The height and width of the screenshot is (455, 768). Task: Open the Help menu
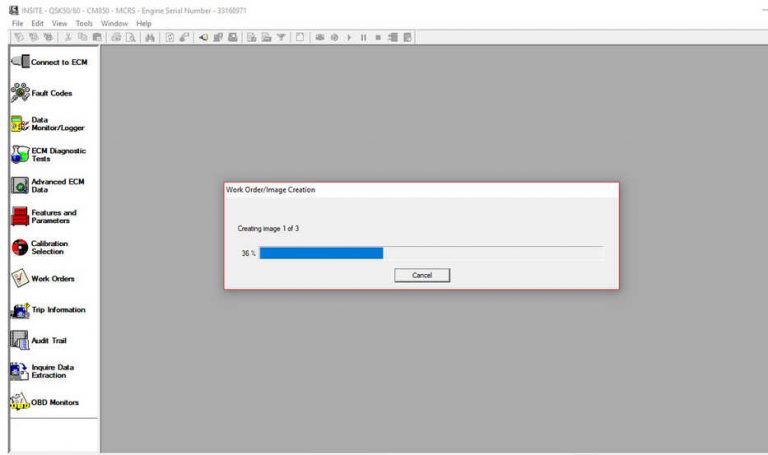click(x=144, y=23)
